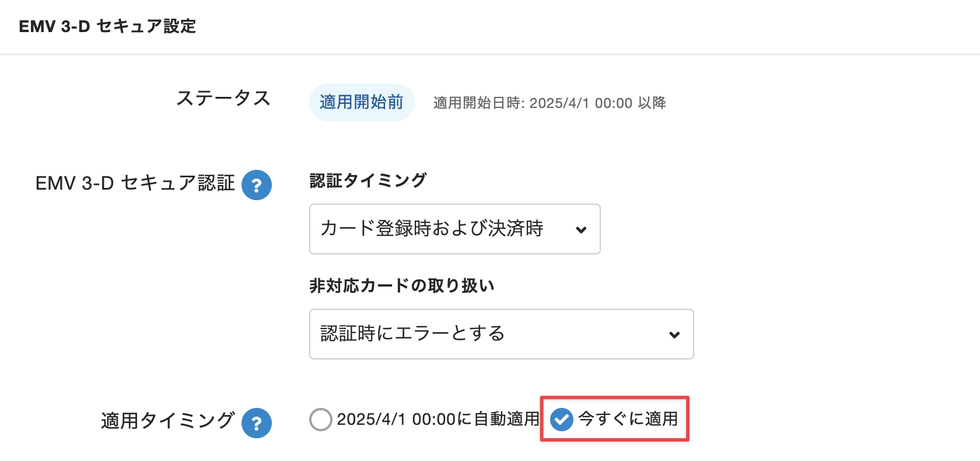Click 認証時にエラーとする selected value
Viewport: 980px width, 461px height.
[x=412, y=333]
